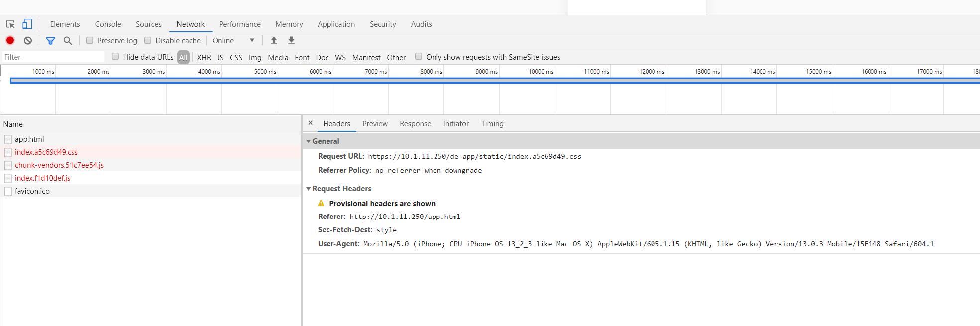This screenshot has width=980, height=326.
Task: Filter requests by CSS
Action: 236,57
